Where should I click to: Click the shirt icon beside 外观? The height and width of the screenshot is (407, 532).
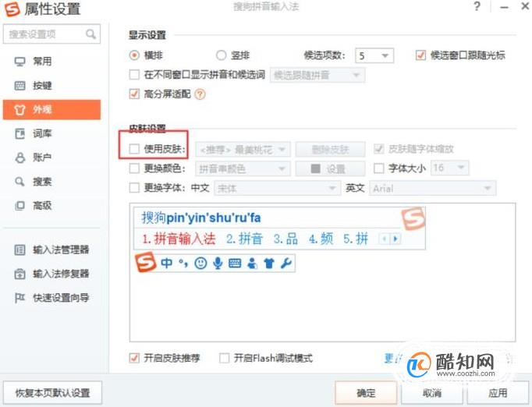20,110
